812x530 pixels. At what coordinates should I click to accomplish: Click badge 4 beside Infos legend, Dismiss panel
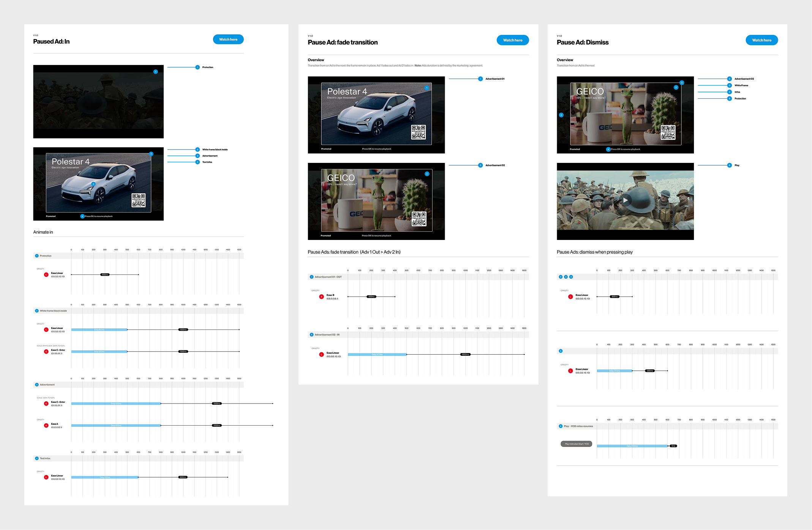point(730,92)
